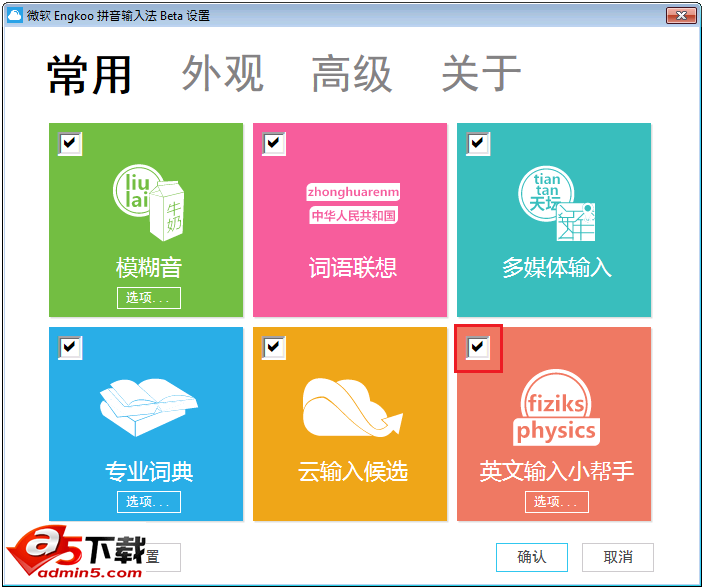
Task: Toggle the 词语联想 checkbox
Action: 274,144
